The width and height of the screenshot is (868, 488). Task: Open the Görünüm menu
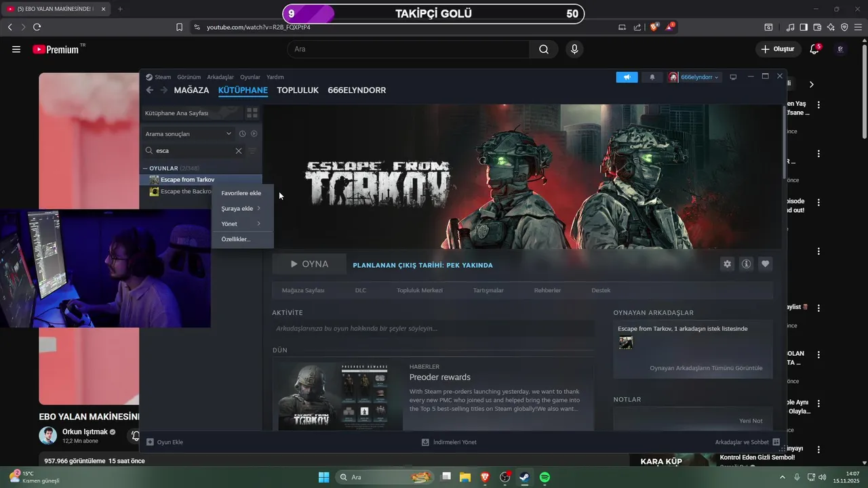pyautogui.click(x=189, y=77)
